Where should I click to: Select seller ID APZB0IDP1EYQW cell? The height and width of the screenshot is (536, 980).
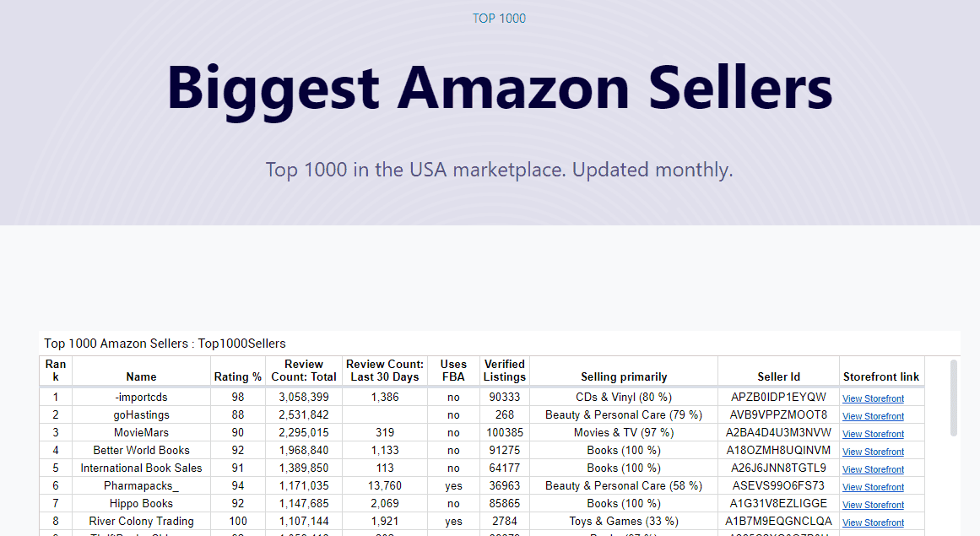point(778,397)
